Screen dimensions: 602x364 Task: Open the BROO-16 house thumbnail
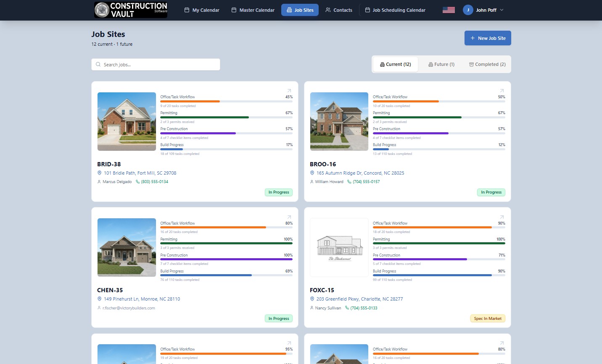click(x=339, y=121)
